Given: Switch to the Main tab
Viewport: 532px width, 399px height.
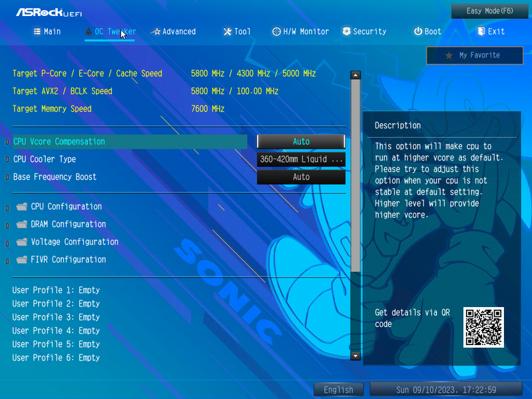Looking at the screenshot, I should tap(47, 31).
